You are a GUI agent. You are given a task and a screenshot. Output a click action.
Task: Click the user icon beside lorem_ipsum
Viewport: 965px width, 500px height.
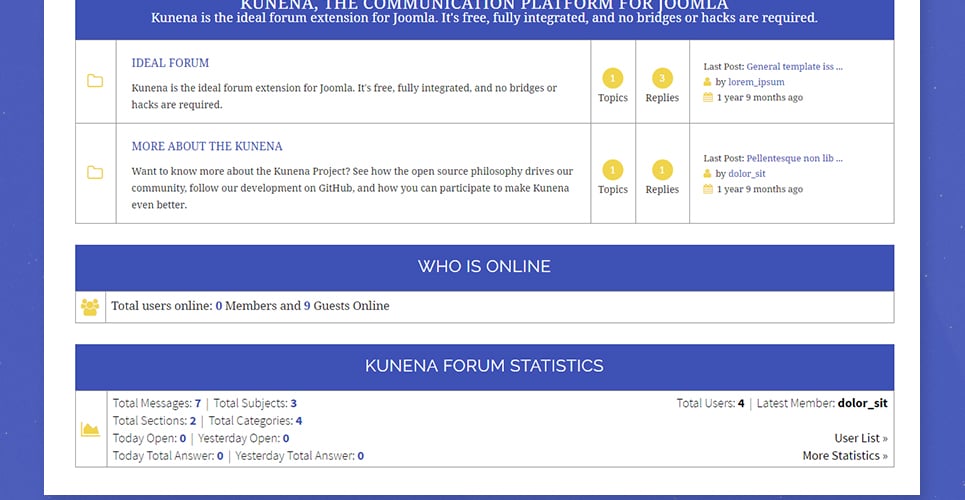708,82
